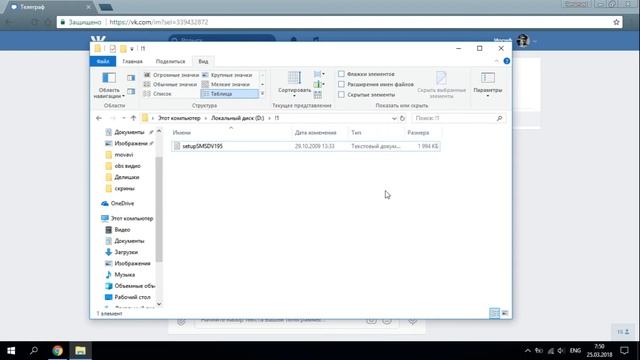
Task: Click Этот компьютер in the address bar
Action: click(x=179, y=118)
